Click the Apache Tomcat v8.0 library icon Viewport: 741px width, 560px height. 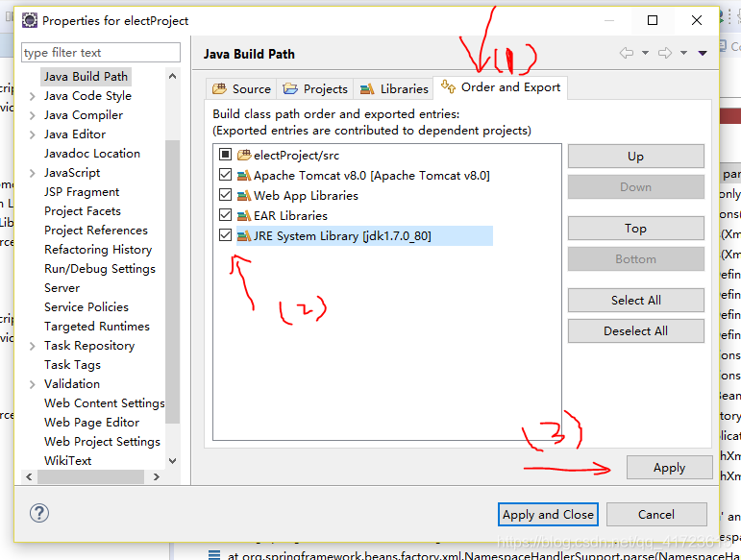[244, 176]
